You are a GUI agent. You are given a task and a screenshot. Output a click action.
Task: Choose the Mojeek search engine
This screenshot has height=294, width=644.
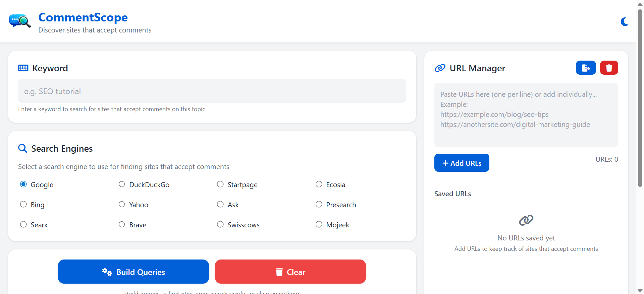coord(319,225)
